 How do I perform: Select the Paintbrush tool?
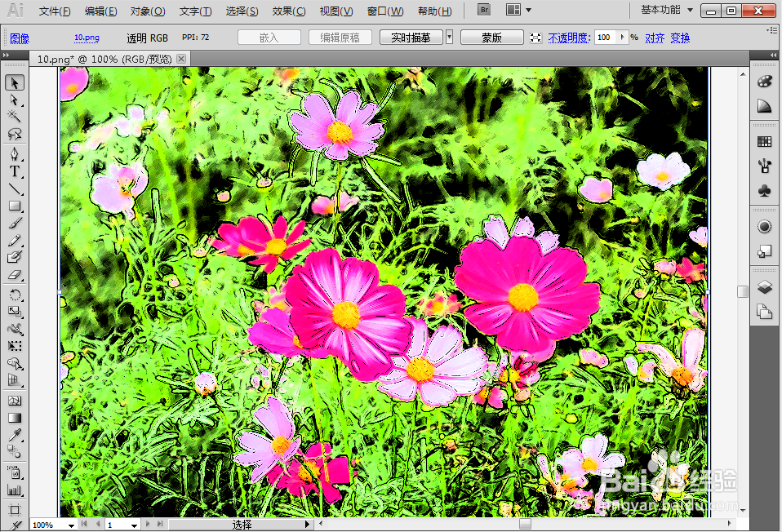tap(15, 223)
